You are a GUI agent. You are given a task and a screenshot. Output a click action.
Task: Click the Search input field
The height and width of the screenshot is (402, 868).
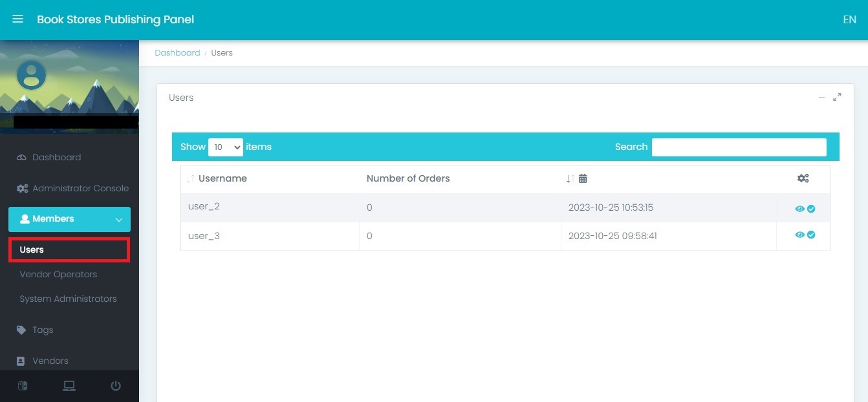tap(739, 147)
